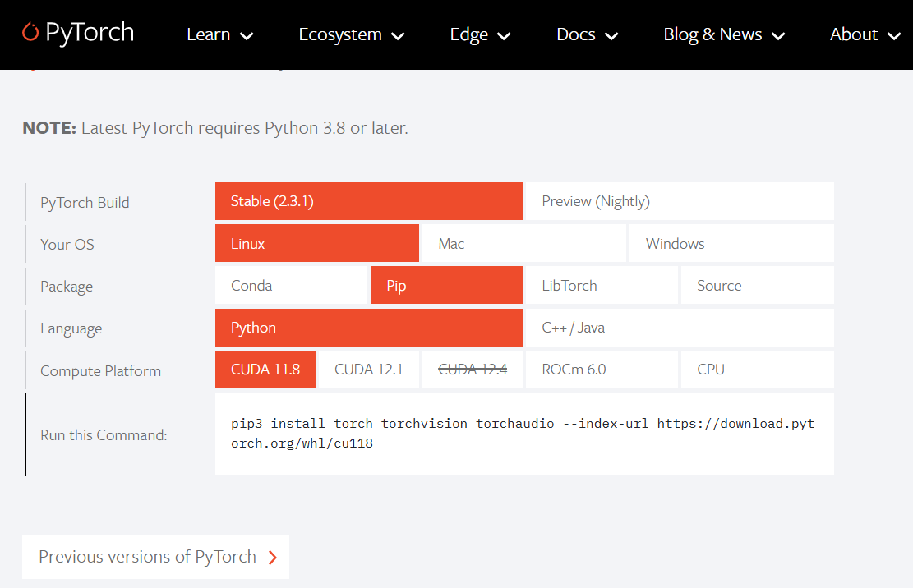The image size is (913, 588).
Task: Click the Compute Platform row label
Action: click(101, 371)
